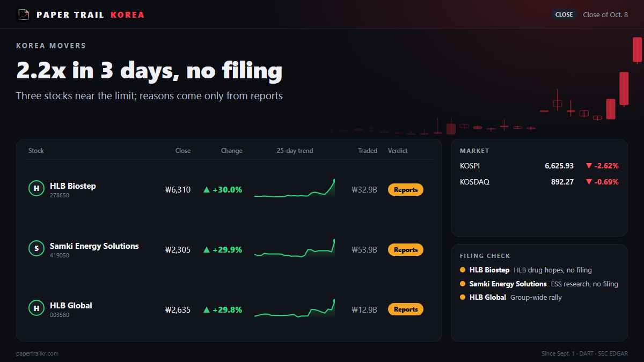View the Samki Energy Solutions sparkline chart

295,249
